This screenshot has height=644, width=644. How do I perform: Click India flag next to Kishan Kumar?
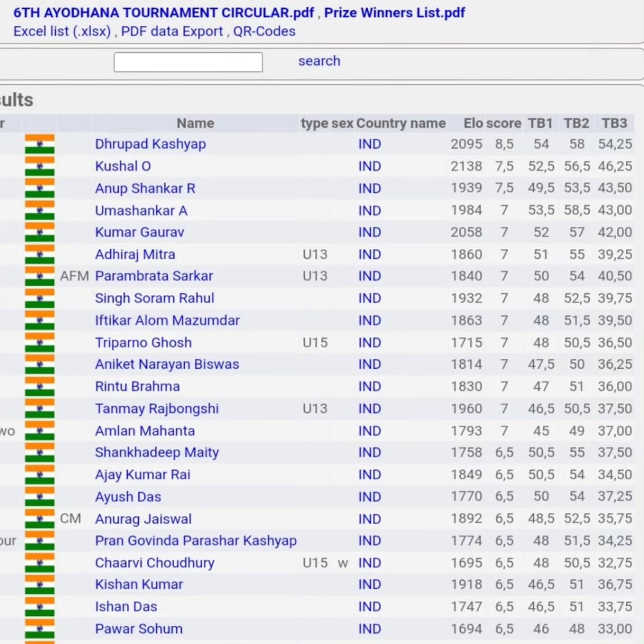[x=39, y=584]
